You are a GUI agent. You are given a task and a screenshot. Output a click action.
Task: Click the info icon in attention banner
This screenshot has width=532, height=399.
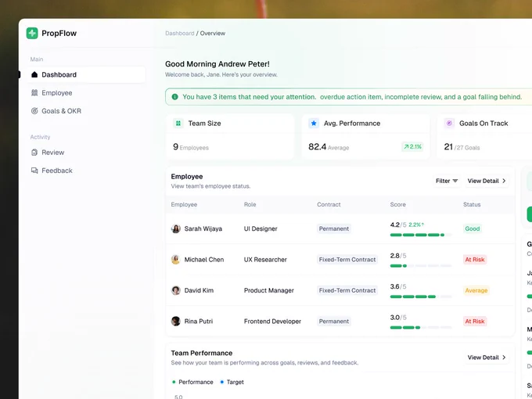tap(174, 97)
